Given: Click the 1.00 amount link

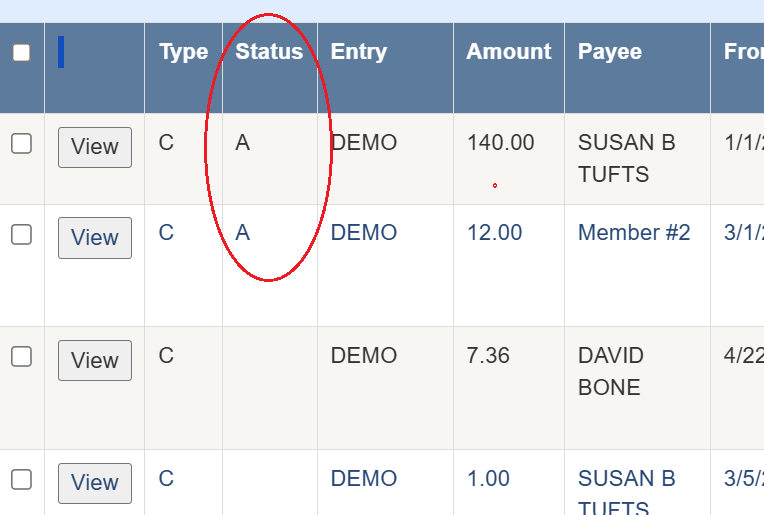Looking at the screenshot, I should [x=488, y=479].
